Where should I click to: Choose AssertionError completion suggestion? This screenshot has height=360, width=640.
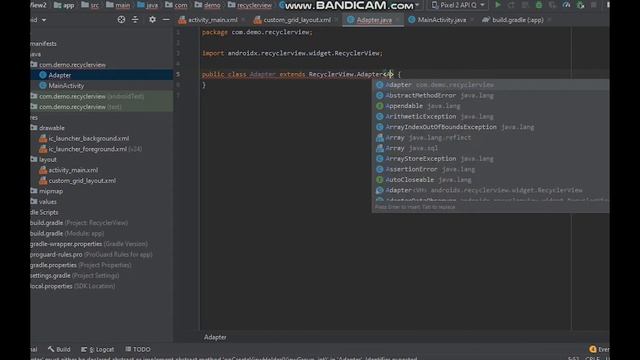491,169
